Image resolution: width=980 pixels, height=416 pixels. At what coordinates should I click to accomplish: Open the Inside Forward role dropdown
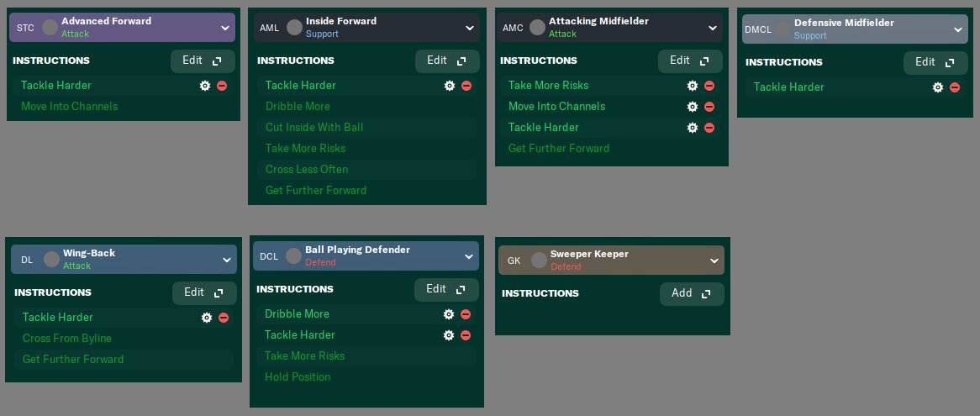(x=469, y=28)
